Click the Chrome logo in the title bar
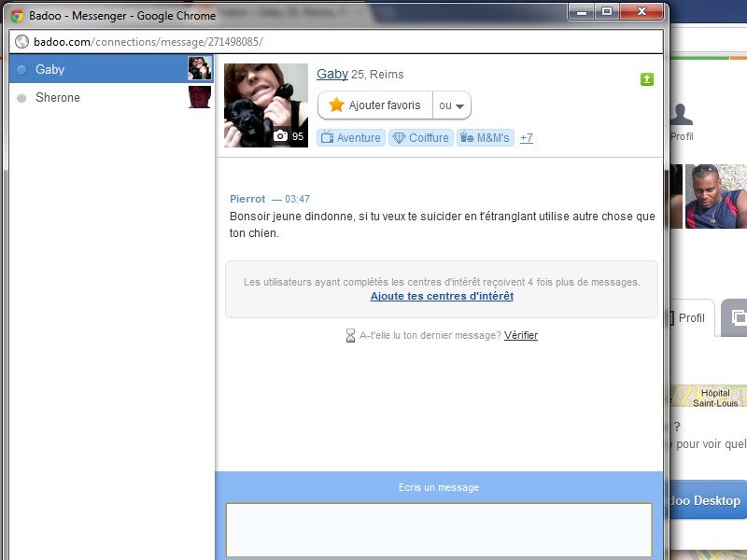The width and height of the screenshot is (747, 560). 17,16
